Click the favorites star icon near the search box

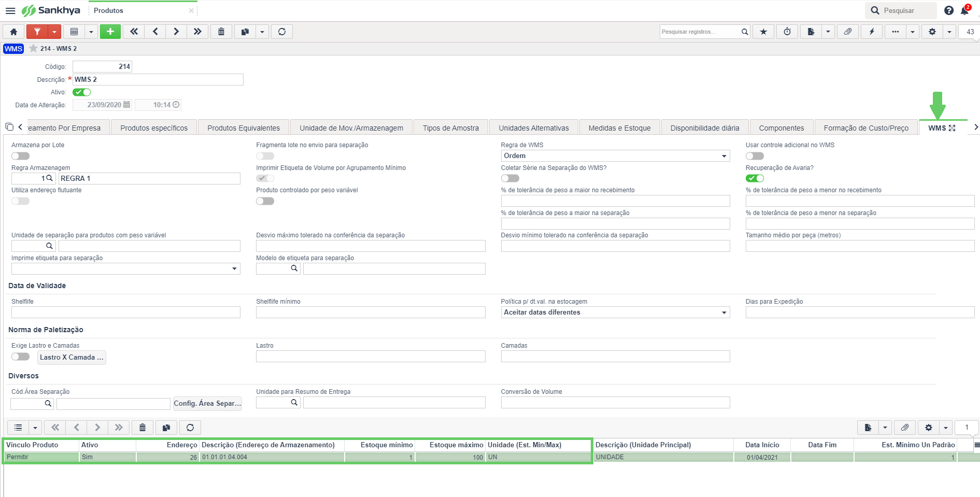[763, 32]
